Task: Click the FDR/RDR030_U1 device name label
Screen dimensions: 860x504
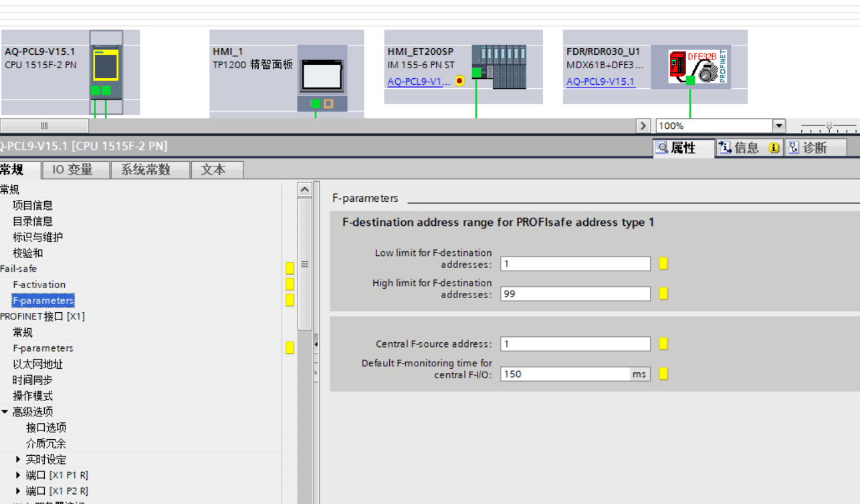Action: 603,51
